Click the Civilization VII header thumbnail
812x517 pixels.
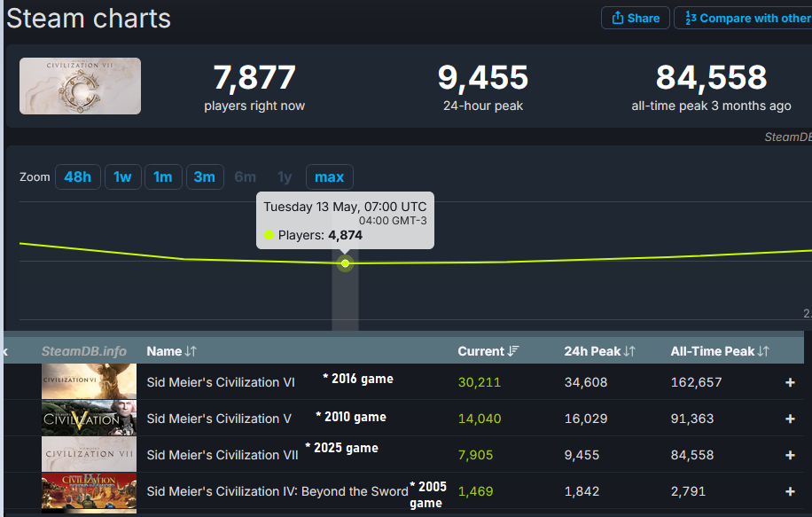(81, 86)
